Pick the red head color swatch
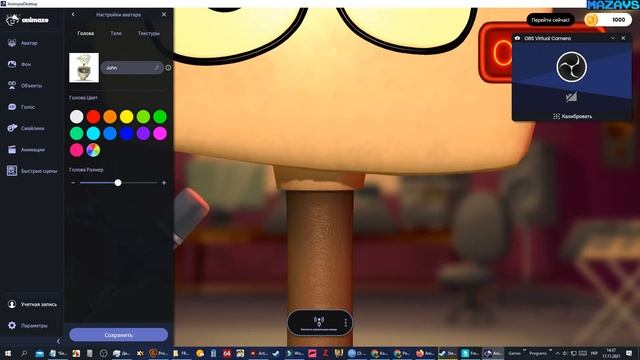The width and height of the screenshot is (640, 360). pos(93,117)
